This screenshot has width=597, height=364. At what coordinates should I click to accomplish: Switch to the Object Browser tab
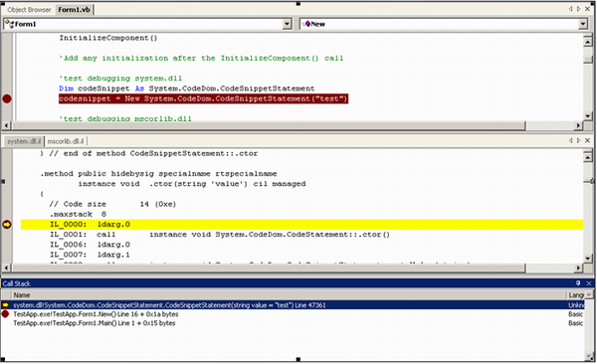pyautogui.click(x=29, y=10)
